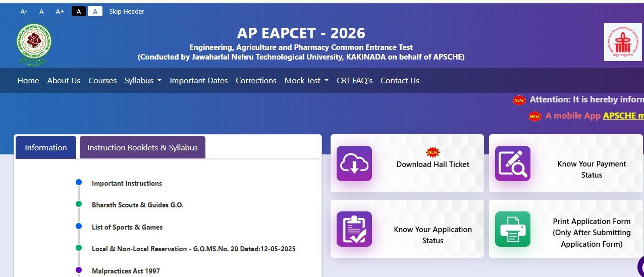Click the APSCHE mobile app link in ticker
The image size is (644, 277).
[x=623, y=116]
